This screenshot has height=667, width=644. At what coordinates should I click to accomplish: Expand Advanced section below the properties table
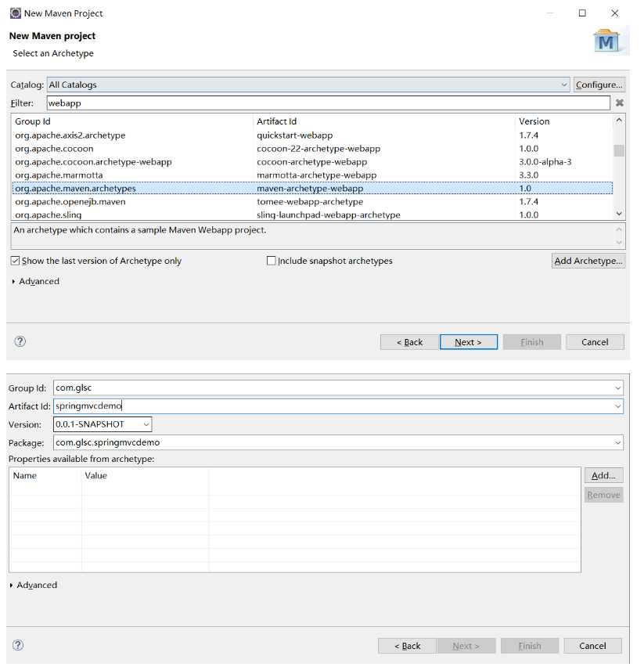pyautogui.click(x=34, y=586)
